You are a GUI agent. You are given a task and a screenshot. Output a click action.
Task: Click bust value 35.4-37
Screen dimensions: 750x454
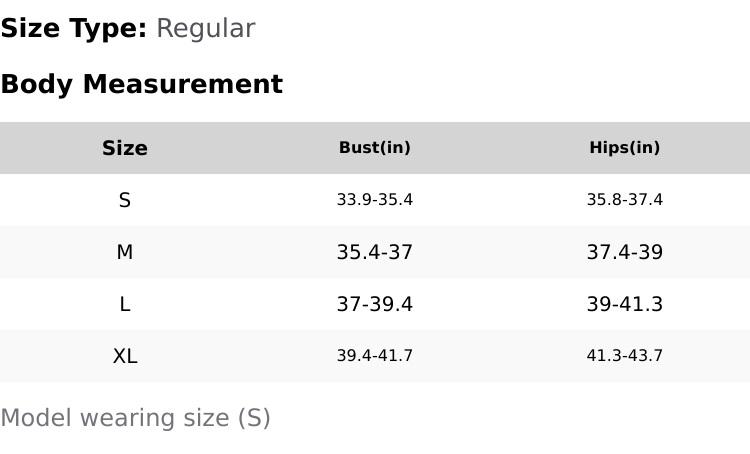point(375,252)
